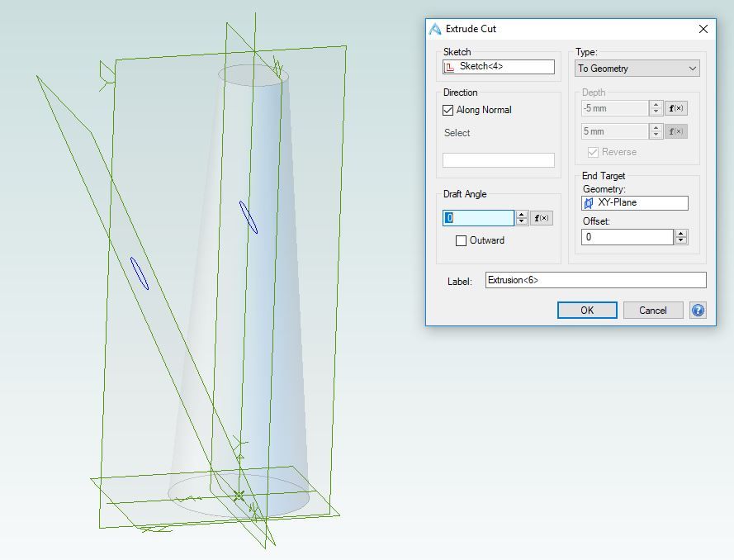Close the Extrude Cut dialog
This screenshot has width=734, height=560.
tap(703, 29)
